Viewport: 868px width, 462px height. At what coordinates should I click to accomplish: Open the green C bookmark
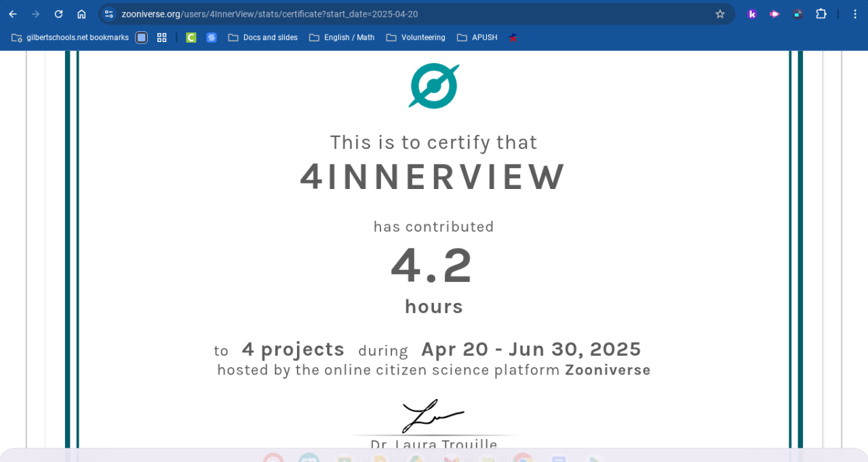click(x=191, y=37)
